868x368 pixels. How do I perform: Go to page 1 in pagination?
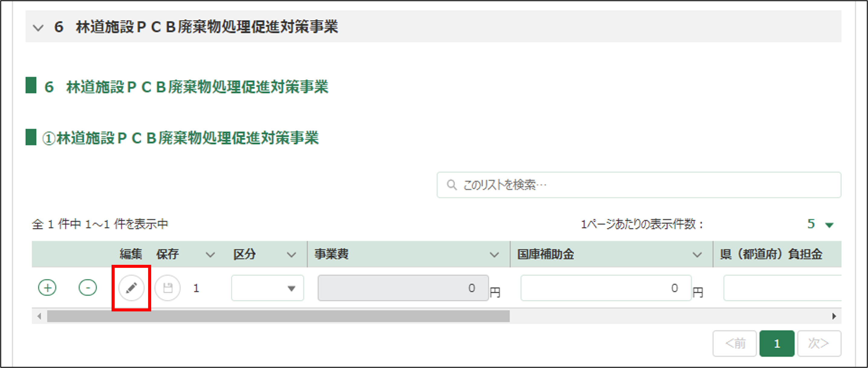(777, 343)
